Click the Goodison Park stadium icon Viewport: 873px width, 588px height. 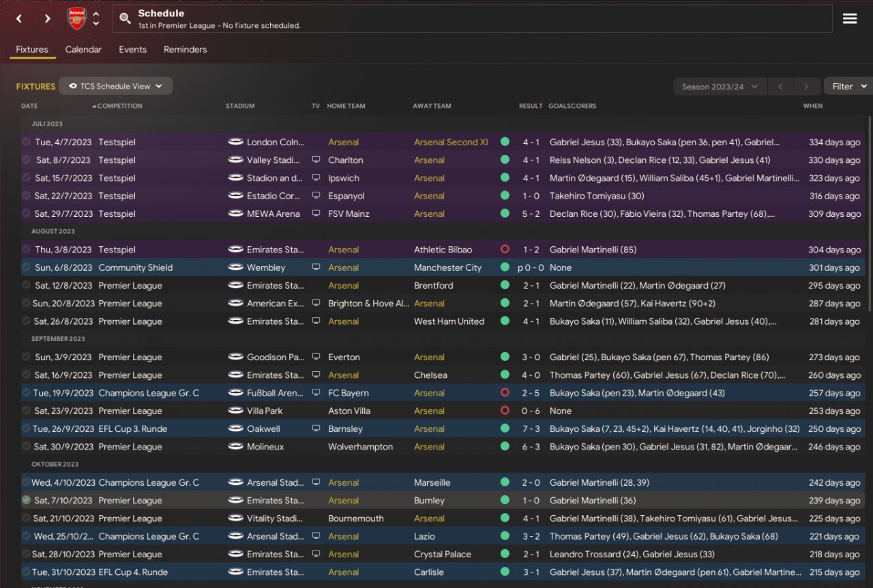236,357
